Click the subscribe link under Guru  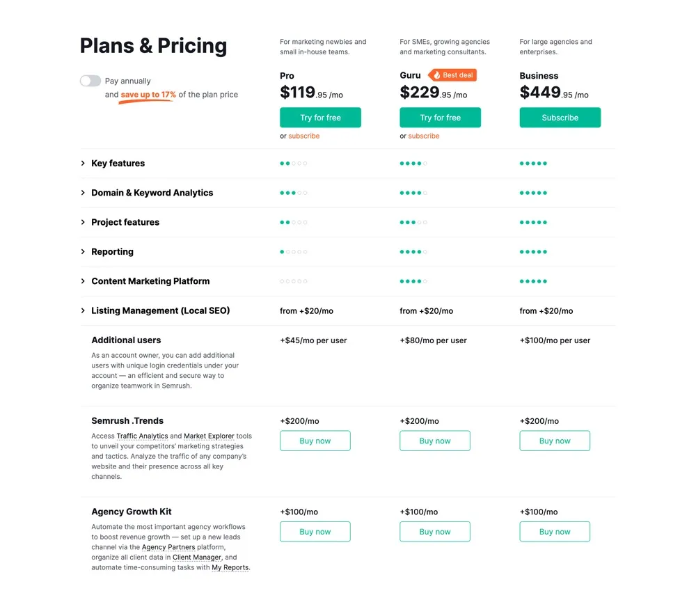(424, 136)
